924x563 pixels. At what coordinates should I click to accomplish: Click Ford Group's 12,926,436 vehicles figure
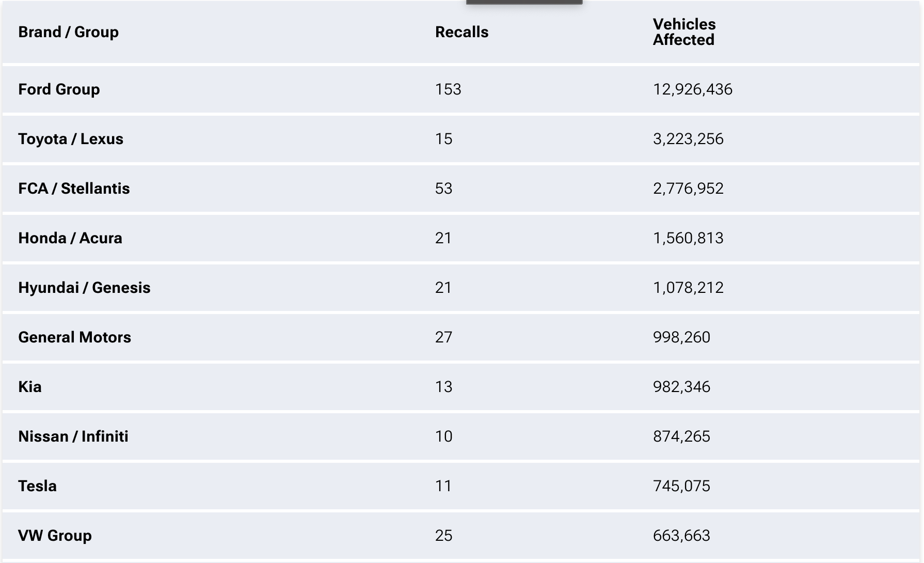coord(692,89)
